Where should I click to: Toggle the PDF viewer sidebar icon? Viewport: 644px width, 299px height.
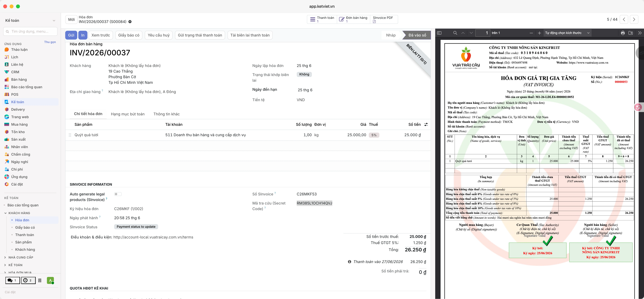coord(439,33)
